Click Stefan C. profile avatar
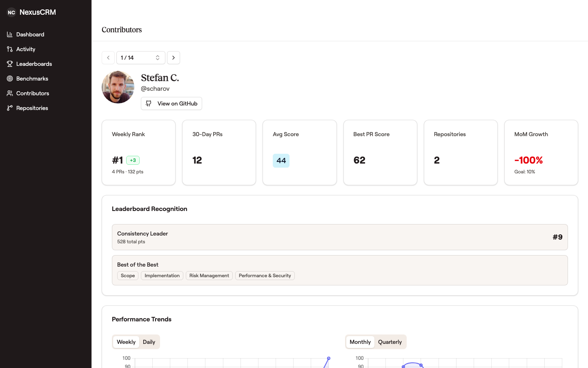 tap(118, 87)
